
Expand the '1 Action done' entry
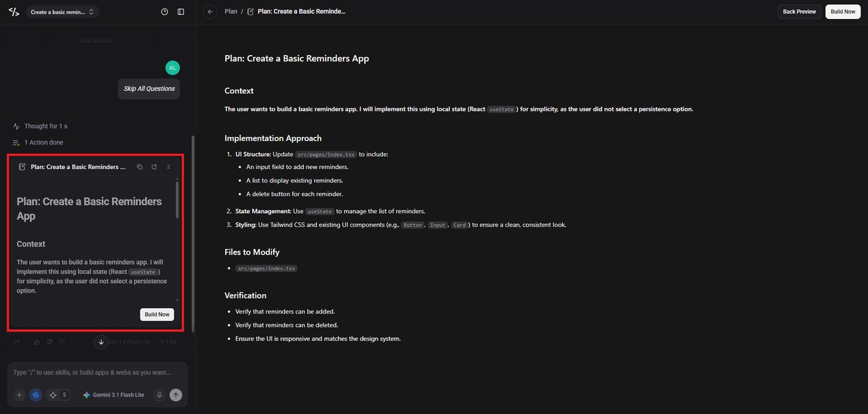point(38,143)
